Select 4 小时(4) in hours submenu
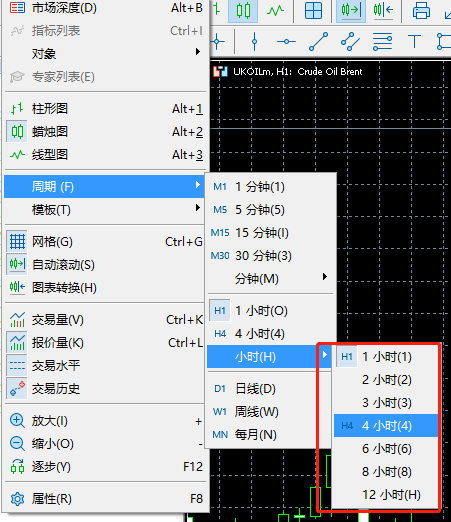This screenshot has height=522, width=451. point(386,426)
